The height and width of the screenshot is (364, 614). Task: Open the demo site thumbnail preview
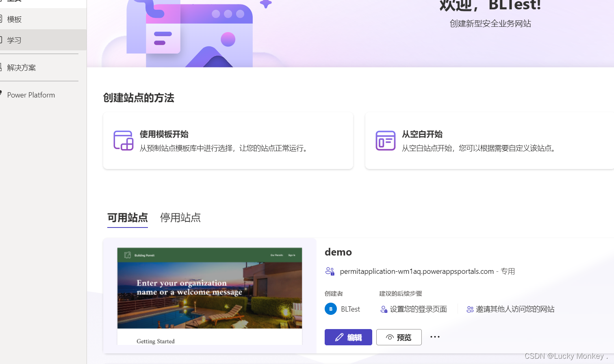210,296
